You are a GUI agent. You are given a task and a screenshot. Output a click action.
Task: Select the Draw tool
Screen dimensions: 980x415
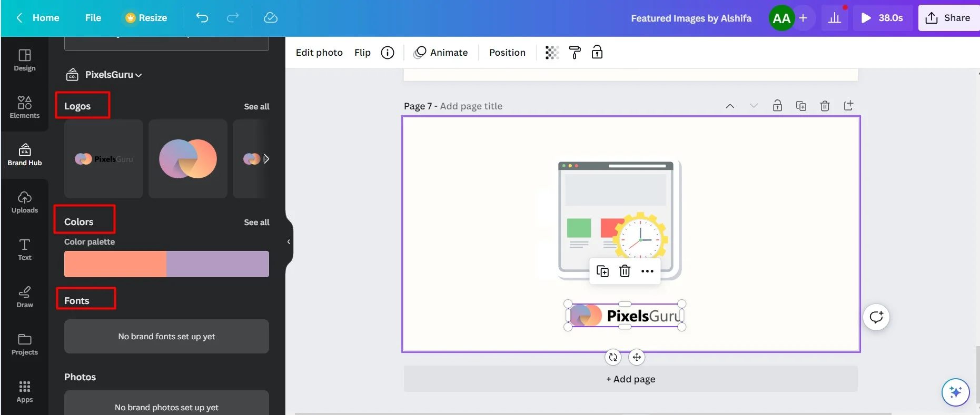point(25,297)
